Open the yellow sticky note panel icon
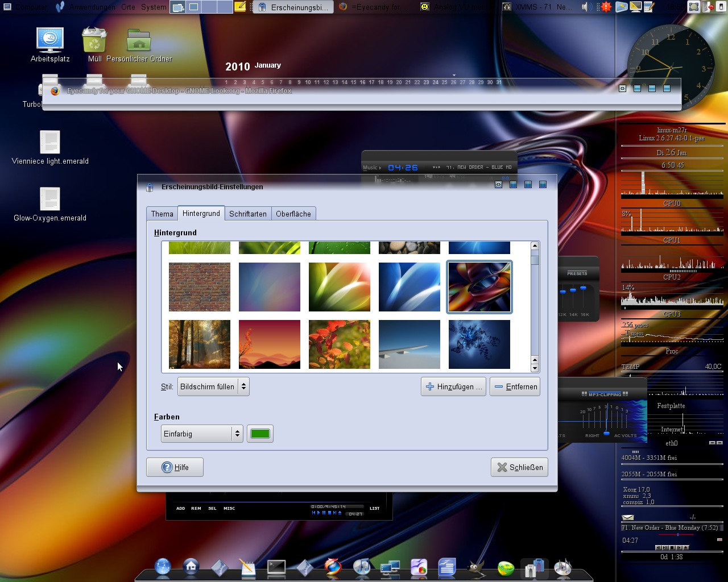Screen dimensions: 728x582 point(241,7)
